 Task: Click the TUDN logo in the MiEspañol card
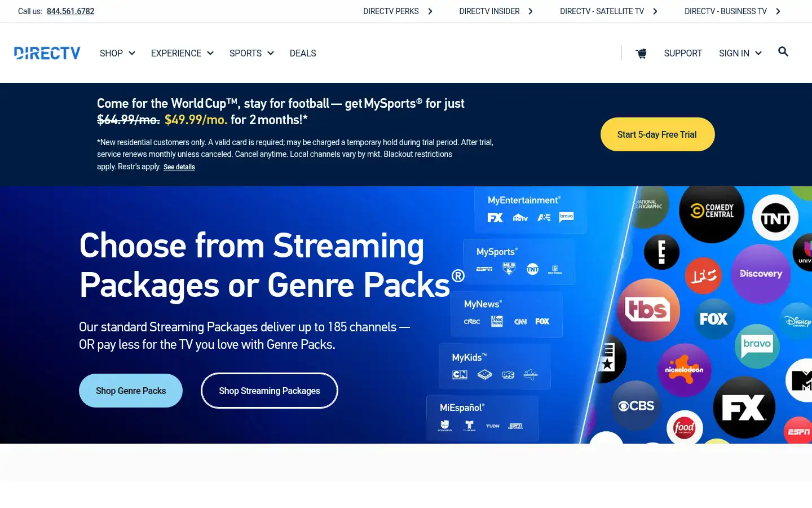(493, 426)
